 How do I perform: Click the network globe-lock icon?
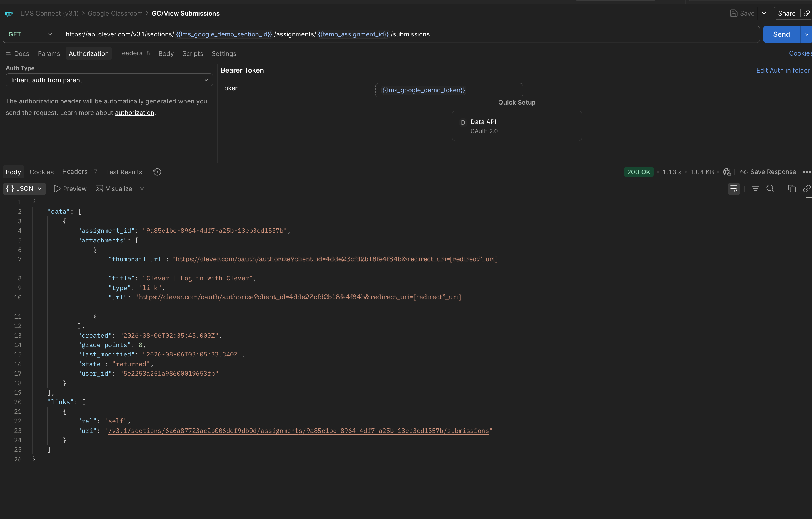[727, 172]
